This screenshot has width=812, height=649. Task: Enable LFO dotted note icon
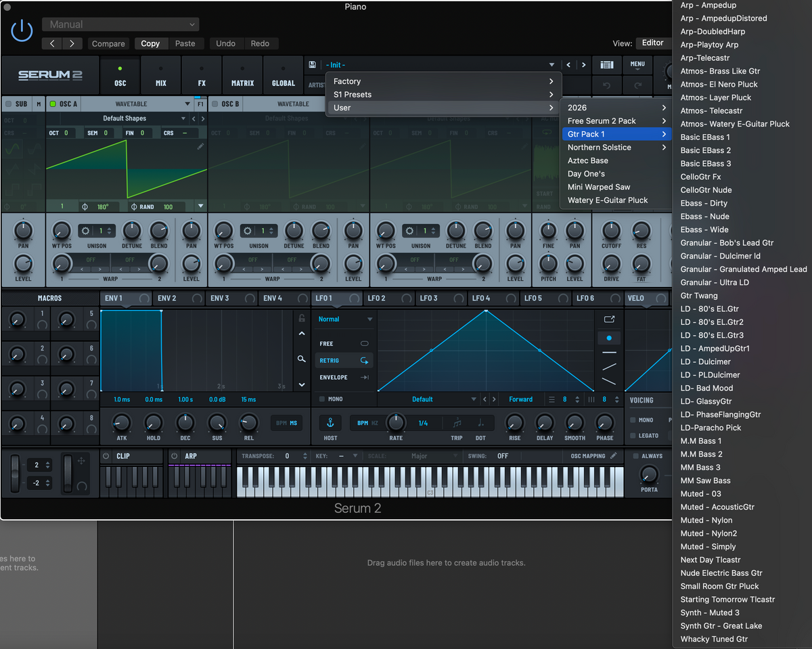[x=480, y=423]
